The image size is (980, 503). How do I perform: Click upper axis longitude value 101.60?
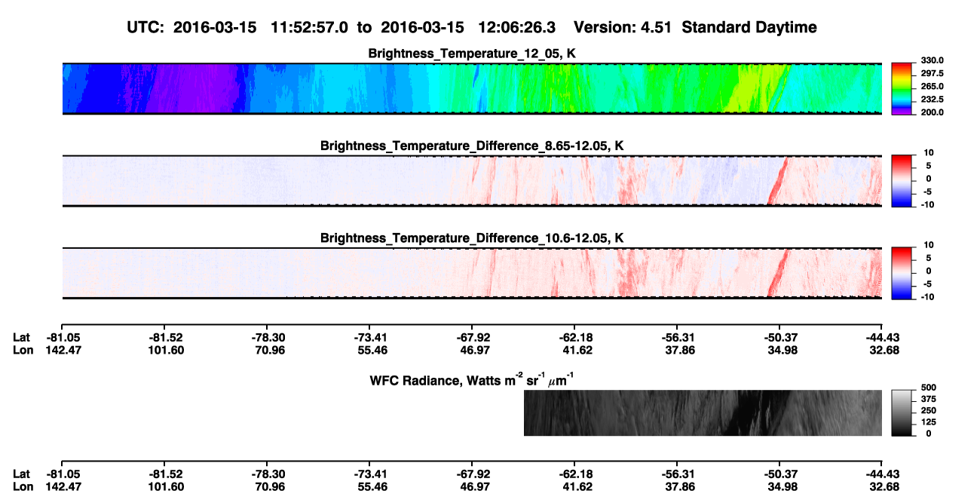point(165,350)
